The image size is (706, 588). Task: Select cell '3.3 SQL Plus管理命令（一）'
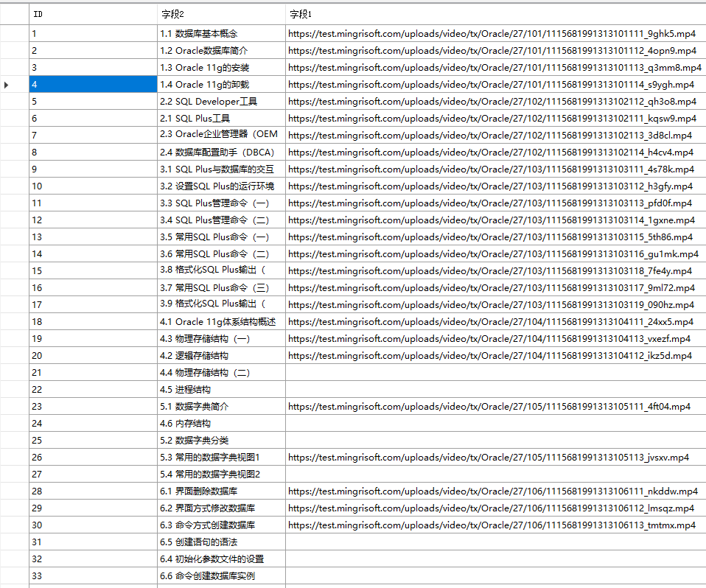[x=221, y=203]
